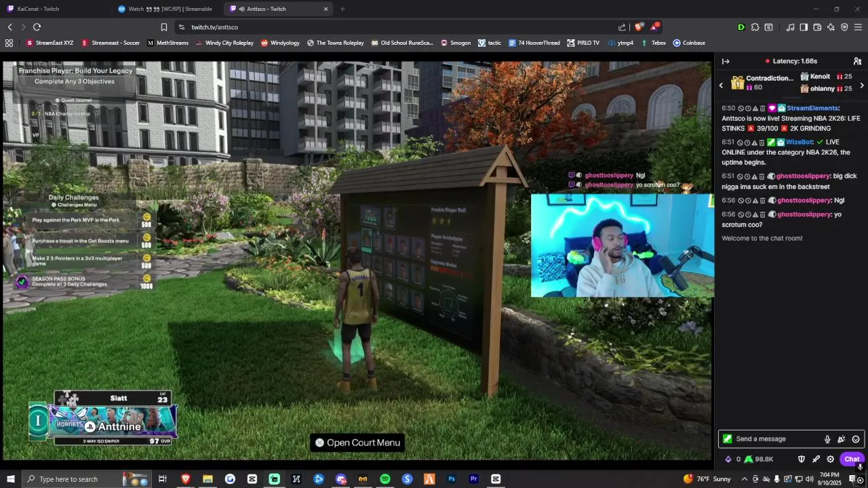The image size is (868, 488).
Task: Click the celebration party popper icon in chat
Action: [x=842, y=439]
